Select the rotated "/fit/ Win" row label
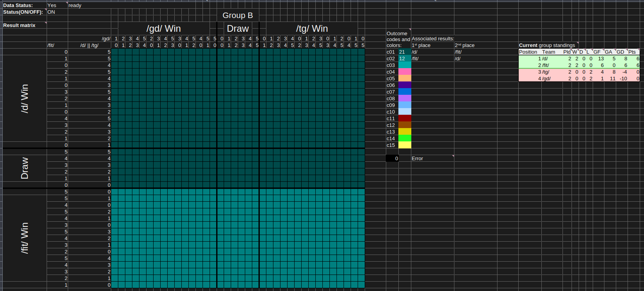 click(x=25, y=238)
